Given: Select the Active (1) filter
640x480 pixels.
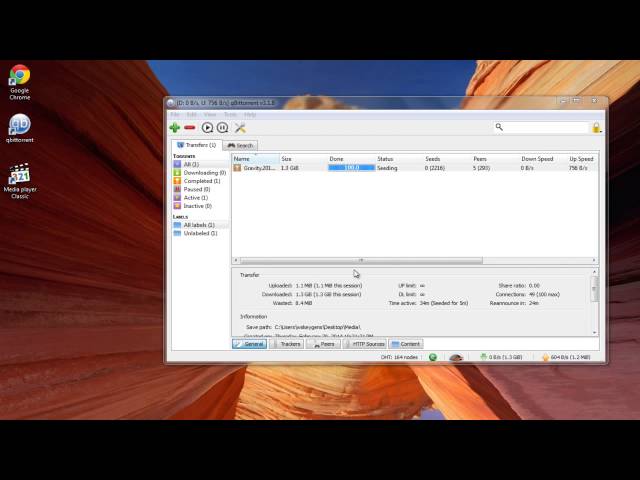Looking at the screenshot, I should pyautogui.click(x=200, y=198).
